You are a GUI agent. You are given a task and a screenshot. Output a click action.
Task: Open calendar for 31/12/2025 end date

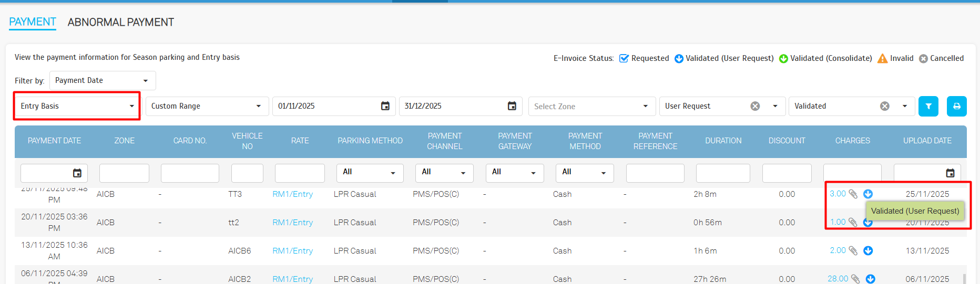coord(512,106)
